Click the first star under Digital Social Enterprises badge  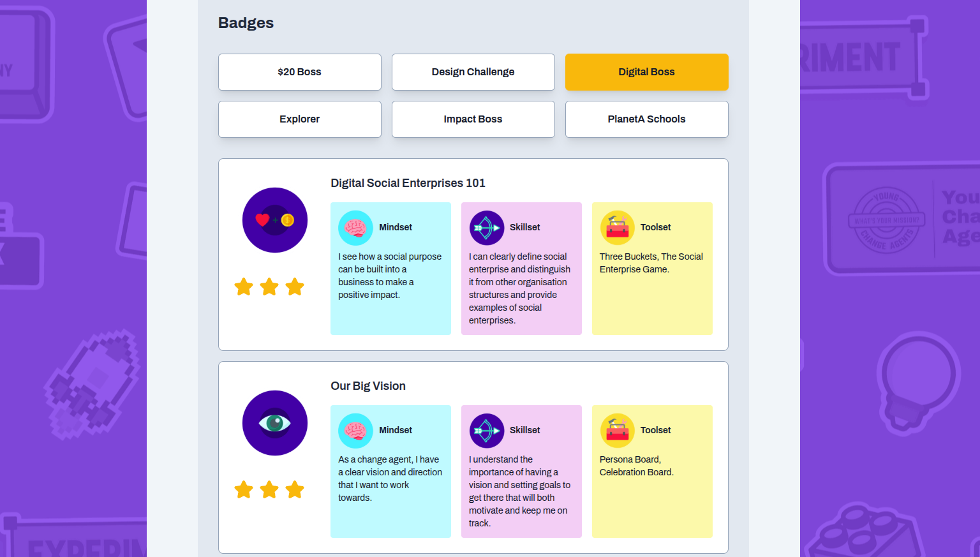[x=244, y=287]
